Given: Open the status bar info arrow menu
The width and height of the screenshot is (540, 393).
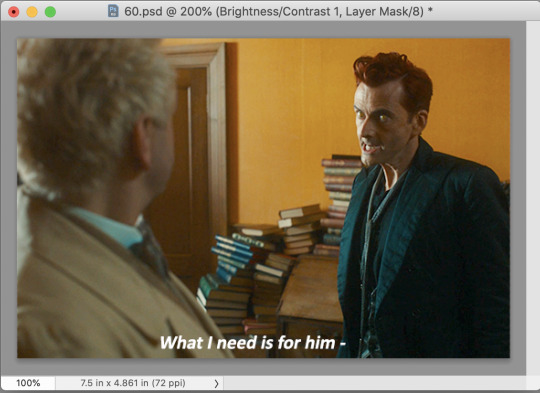Looking at the screenshot, I should tap(216, 383).
